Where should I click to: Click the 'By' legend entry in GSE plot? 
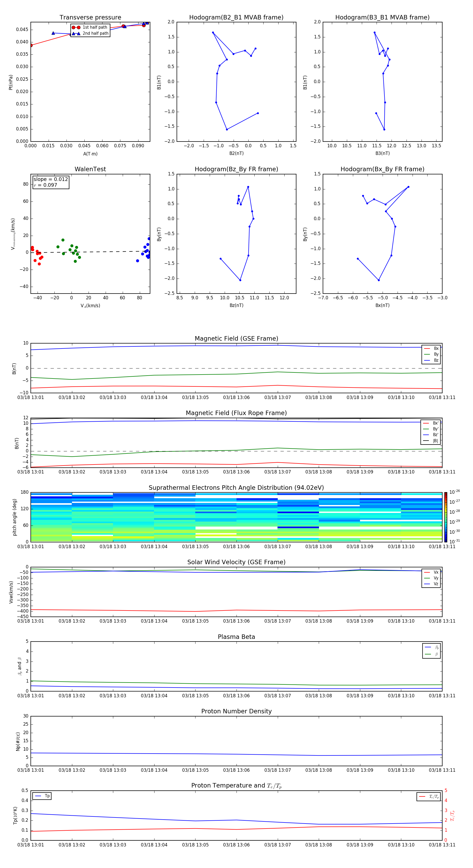click(x=431, y=354)
